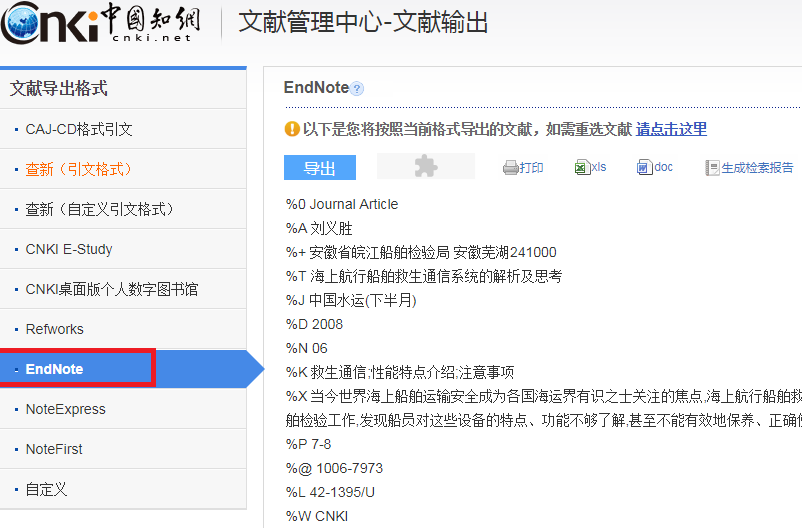Click the 文献导出格式 sidebar header

[x=59, y=88]
